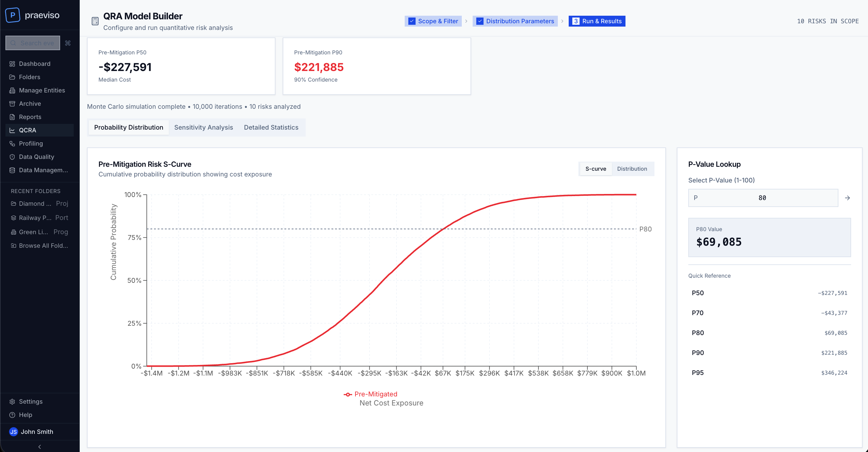Collapse the sidebar with the chevron
The width and height of the screenshot is (868, 452).
coord(40,447)
